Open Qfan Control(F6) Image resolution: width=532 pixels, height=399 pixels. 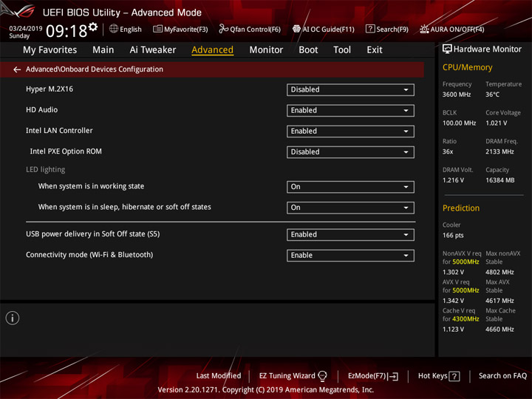pyautogui.click(x=255, y=29)
